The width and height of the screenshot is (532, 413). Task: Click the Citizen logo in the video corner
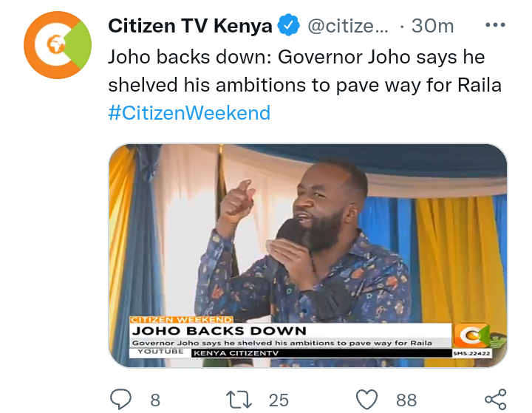pyautogui.click(x=472, y=335)
